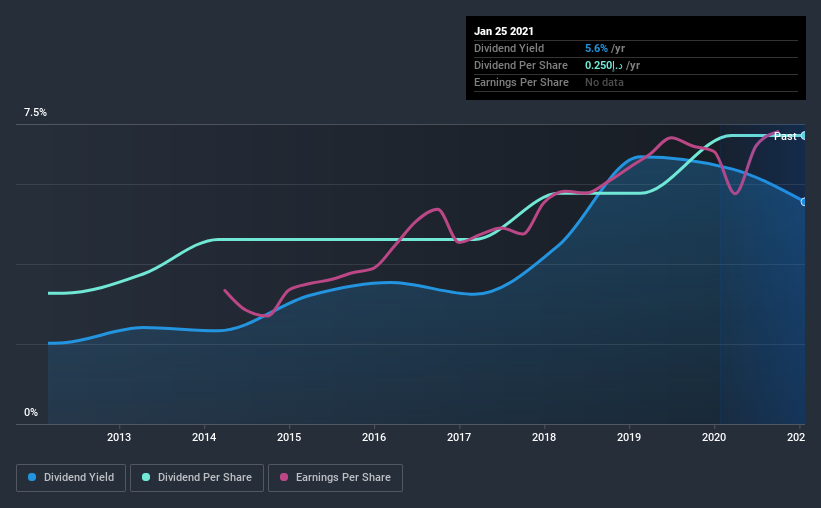Image resolution: width=821 pixels, height=508 pixels.
Task: Click the 2016 x-axis label
Action: click(374, 437)
